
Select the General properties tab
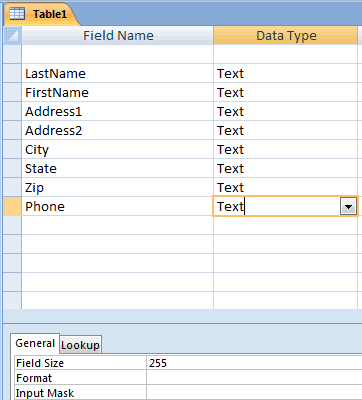(x=35, y=343)
